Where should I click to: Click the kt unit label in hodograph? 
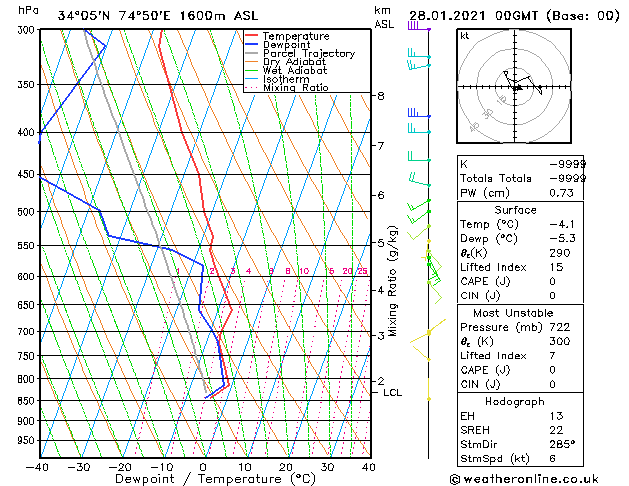coord(465,36)
